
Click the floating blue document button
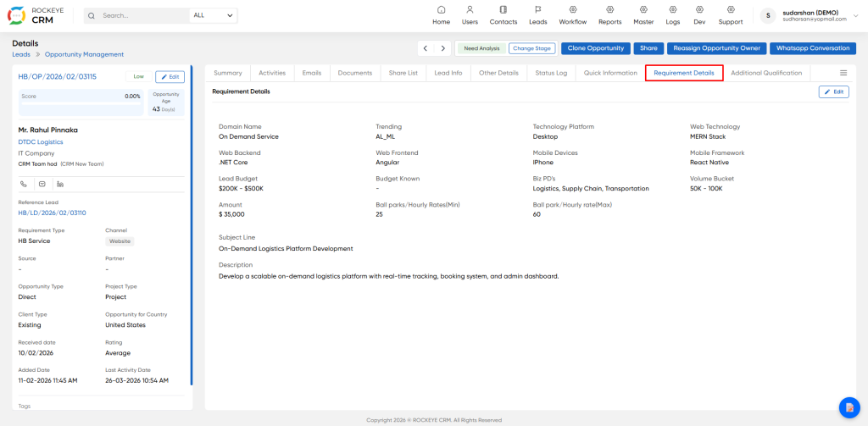coord(849,407)
